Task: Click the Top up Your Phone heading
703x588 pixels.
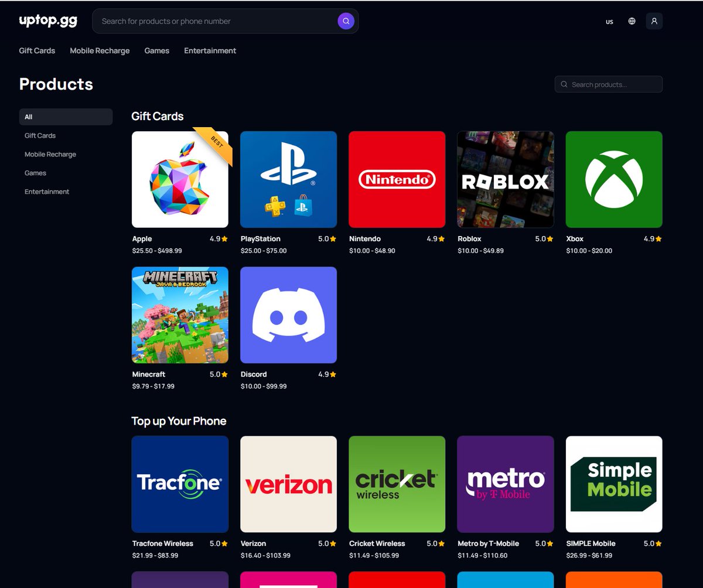Action: (179, 421)
